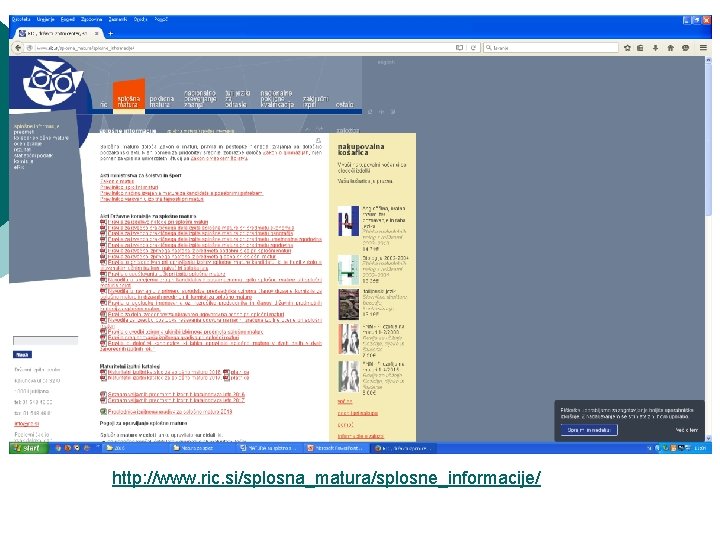Click the printer icon above the article
The image size is (720, 540).
point(318,140)
